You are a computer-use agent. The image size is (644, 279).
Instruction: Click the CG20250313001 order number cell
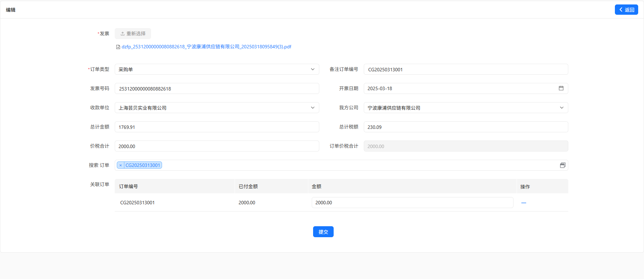(x=137, y=203)
